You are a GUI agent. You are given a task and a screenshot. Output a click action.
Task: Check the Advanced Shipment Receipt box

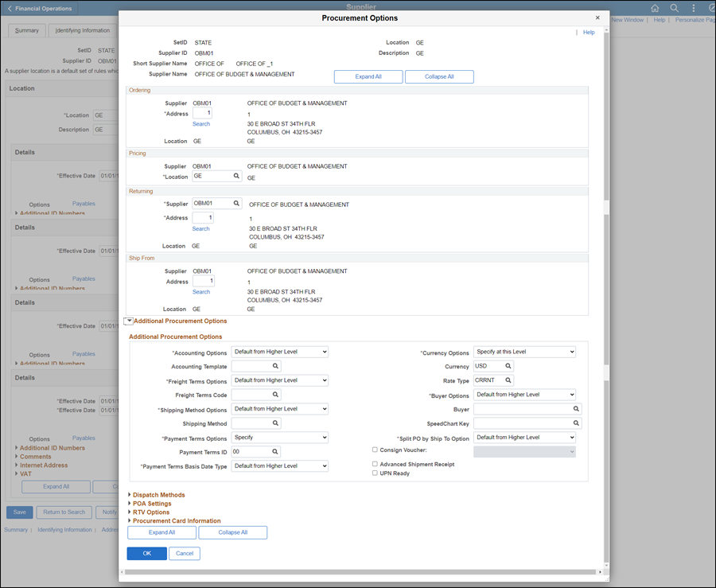coord(376,465)
